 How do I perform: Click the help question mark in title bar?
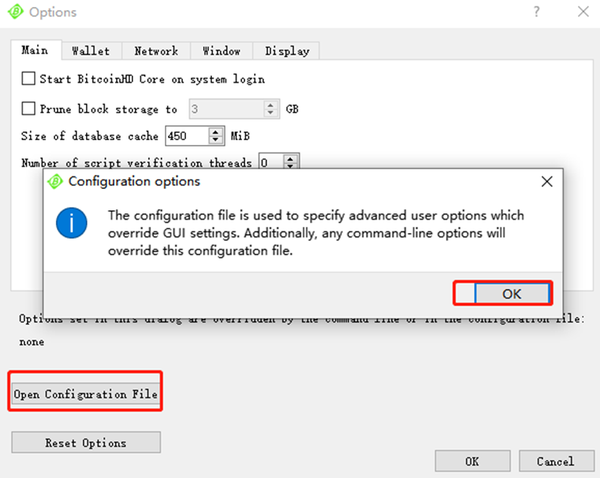537,13
